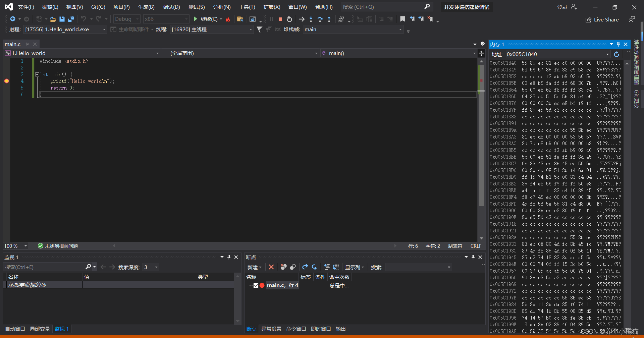The image size is (644, 338).
Task: Toggle a bookmark on the current line
Action: pyautogui.click(x=402, y=19)
